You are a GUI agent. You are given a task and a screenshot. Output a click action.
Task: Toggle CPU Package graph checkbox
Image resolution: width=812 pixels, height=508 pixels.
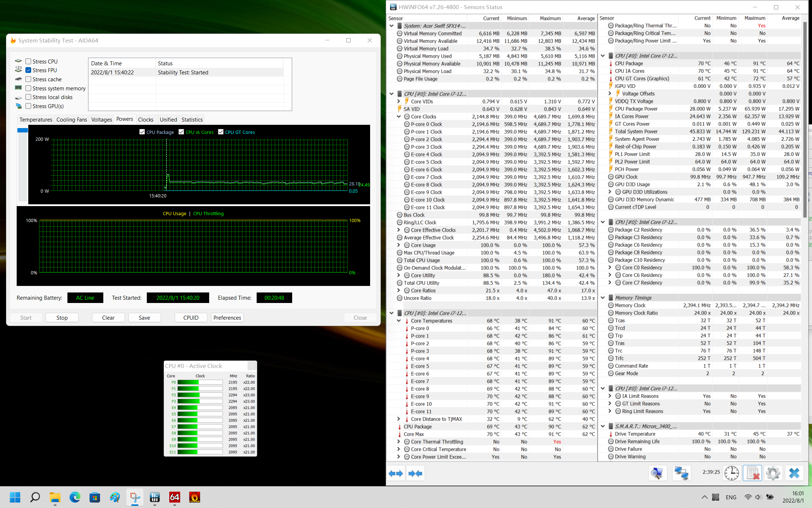pyautogui.click(x=142, y=132)
